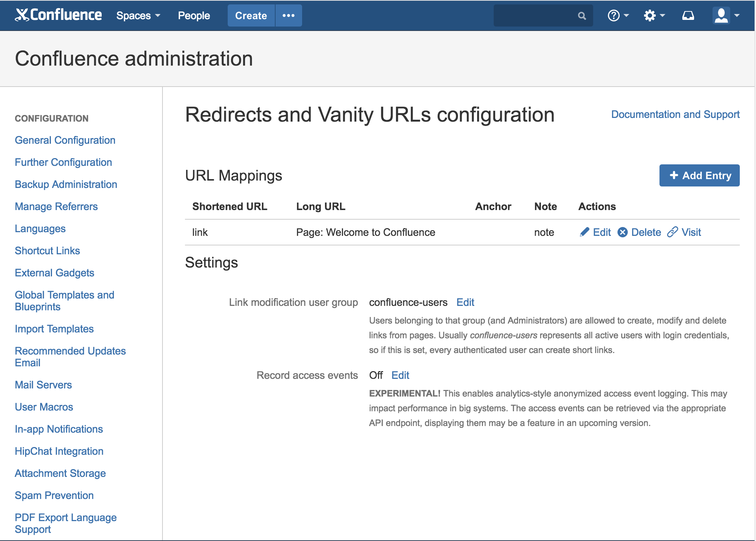The width and height of the screenshot is (756, 541).
Task: Click the Delete action for link row
Action: click(639, 232)
